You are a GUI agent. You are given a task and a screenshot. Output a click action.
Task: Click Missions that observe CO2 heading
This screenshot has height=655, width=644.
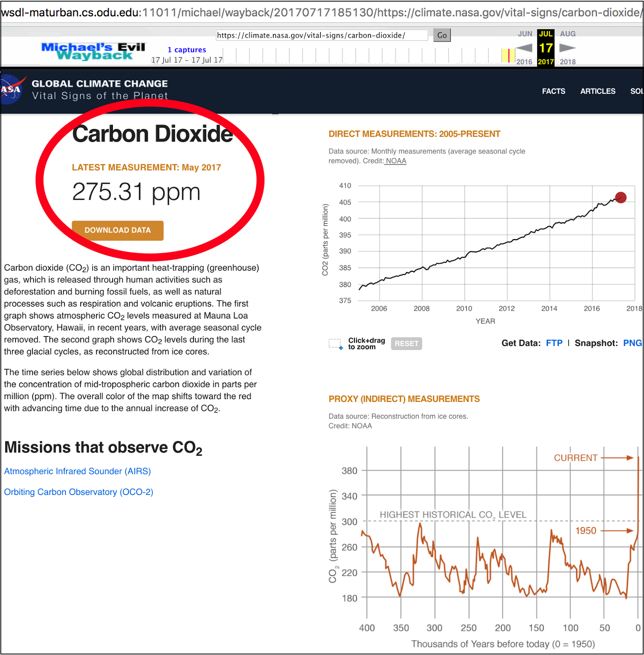pyautogui.click(x=103, y=448)
